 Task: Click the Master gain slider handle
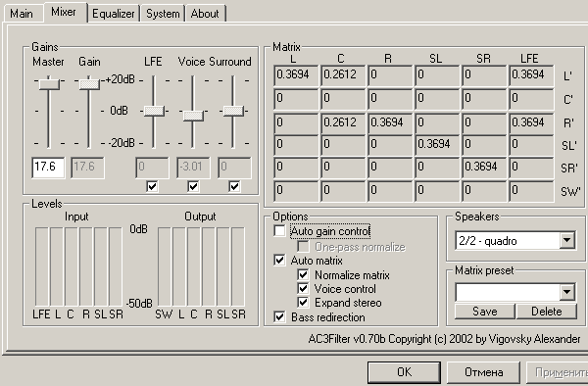pyautogui.click(x=49, y=83)
